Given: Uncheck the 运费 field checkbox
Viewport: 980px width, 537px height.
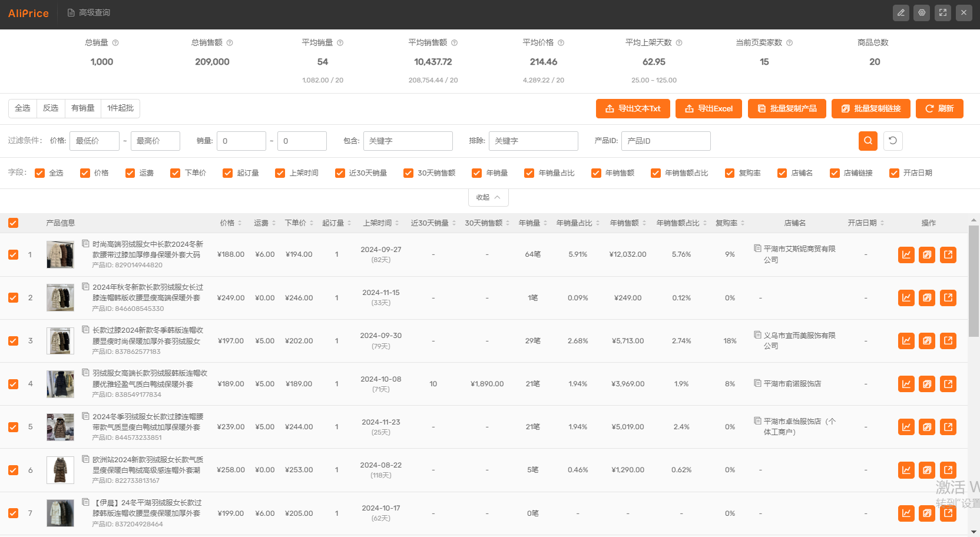Looking at the screenshot, I should pyautogui.click(x=130, y=173).
